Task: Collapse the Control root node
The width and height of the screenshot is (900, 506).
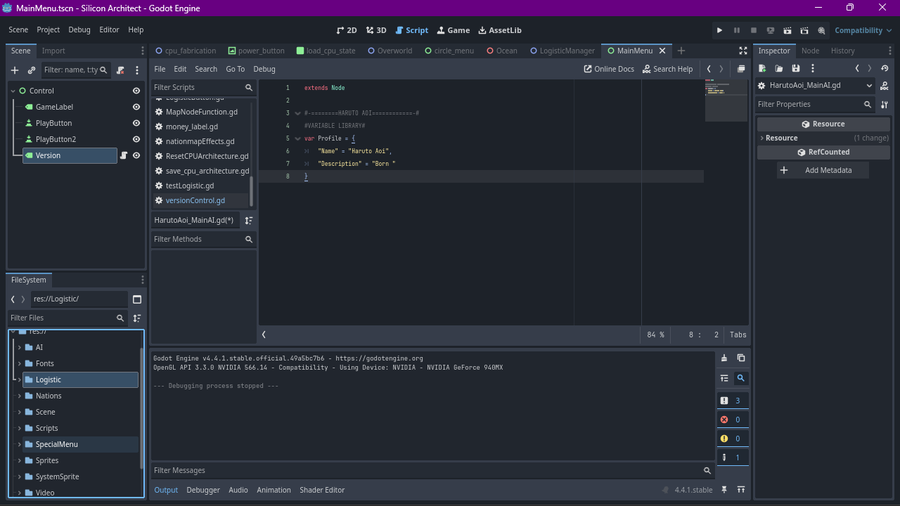Action: (13, 91)
